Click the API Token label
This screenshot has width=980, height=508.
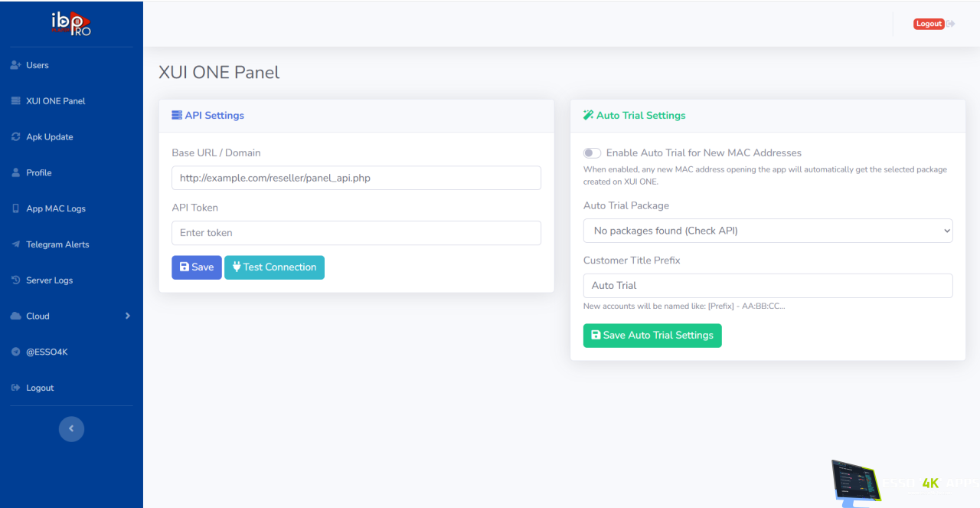194,208
